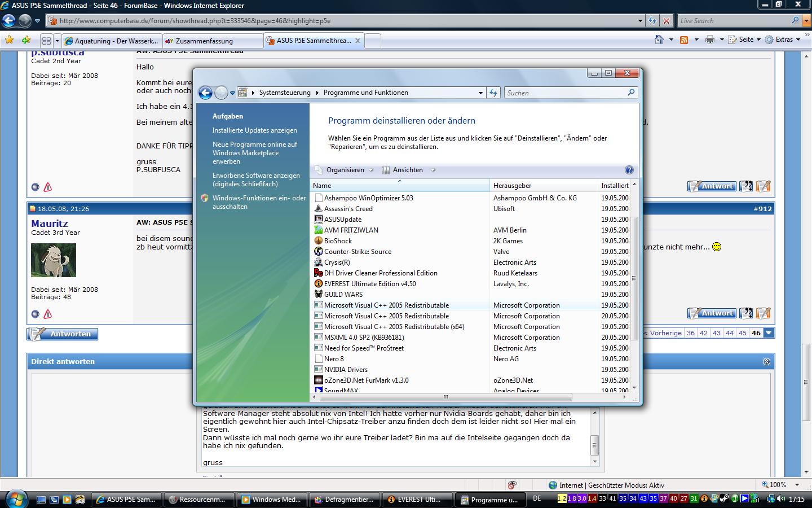Click the IE refresh button beside address bar
This screenshot has width=812, height=508.
[x=652, y=21]
